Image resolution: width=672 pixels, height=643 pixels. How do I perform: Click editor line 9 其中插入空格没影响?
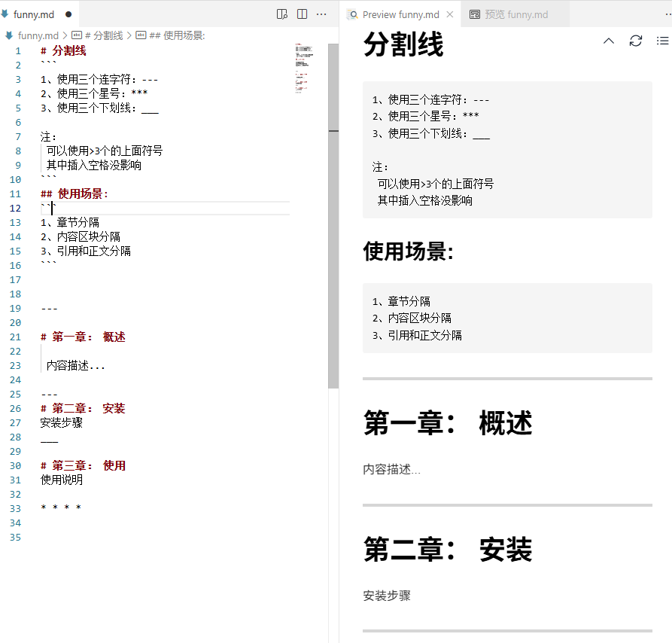pyautogui.click(x=94, y=165)
